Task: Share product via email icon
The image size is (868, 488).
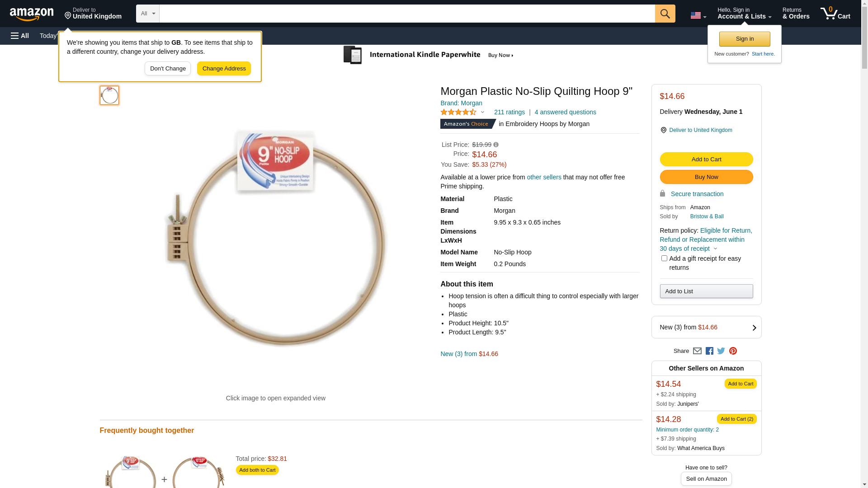Action: pyautogui.click(x=697, y=351)
